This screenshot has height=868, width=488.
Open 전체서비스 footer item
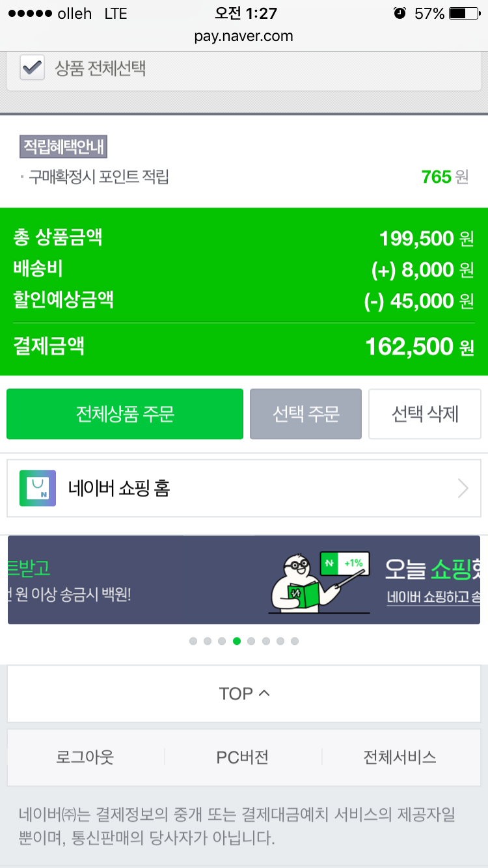click(400, 757)
